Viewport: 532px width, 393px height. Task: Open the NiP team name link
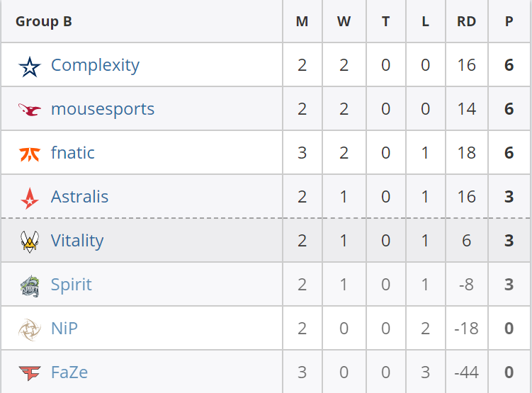tap(64, 329)
